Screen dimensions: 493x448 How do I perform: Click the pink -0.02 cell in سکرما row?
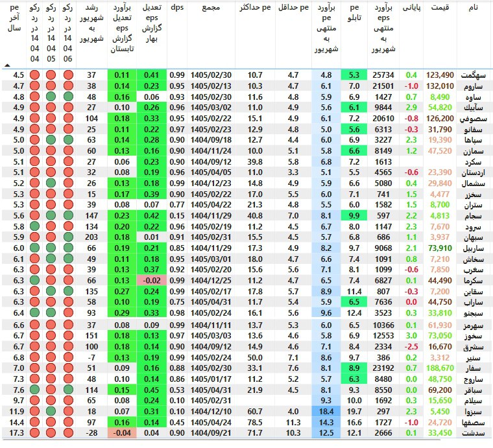point(152,281)
